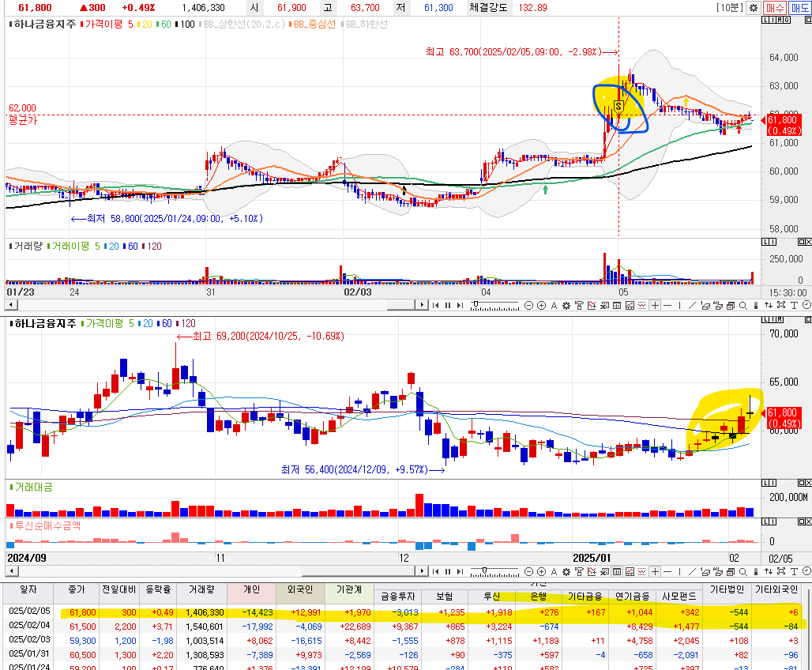The height and width of the screenshot is (670, 812).
Task: Click the upper chart scrollbar left arrow
Action: coord(11,305)
